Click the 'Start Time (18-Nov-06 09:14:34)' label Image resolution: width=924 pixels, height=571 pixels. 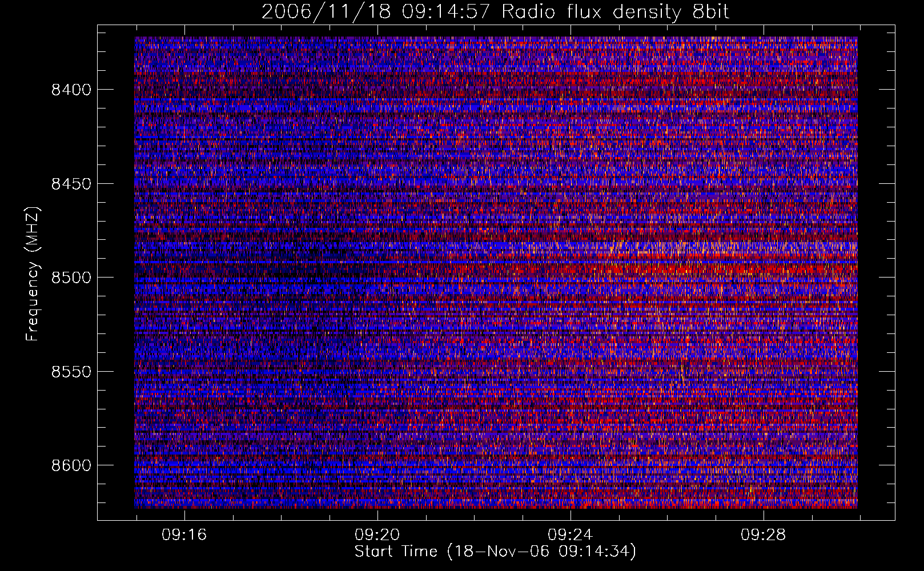[x=495, y=552]
